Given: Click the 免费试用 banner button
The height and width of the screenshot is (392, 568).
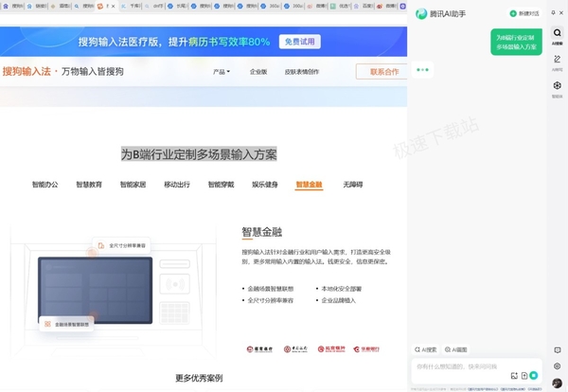Looking at the screenshot, I should (x=299, y=42).
